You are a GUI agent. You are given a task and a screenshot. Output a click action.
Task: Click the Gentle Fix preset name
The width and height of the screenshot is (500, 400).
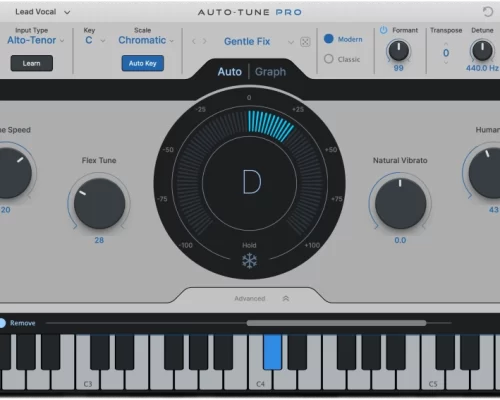point(247,42)
